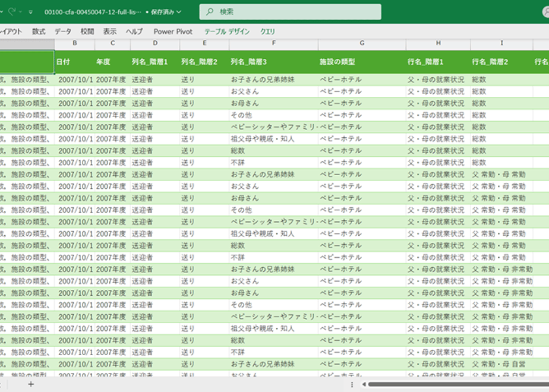Screen dimensions: 549x392
Task: Select column F header
Action: tap(274, 43)
